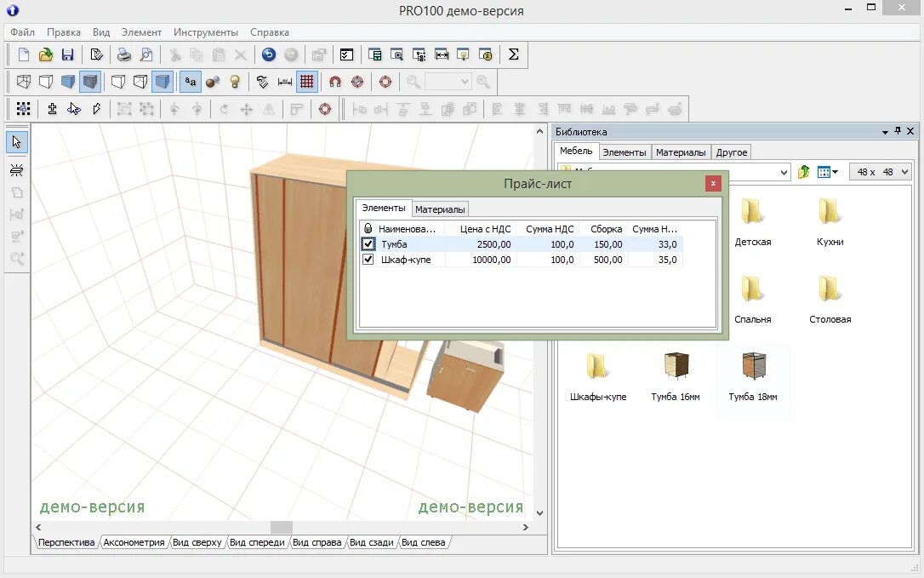Close the Прайс-лист dialog
The image size is (924, 578).
(x=713, y=183)
